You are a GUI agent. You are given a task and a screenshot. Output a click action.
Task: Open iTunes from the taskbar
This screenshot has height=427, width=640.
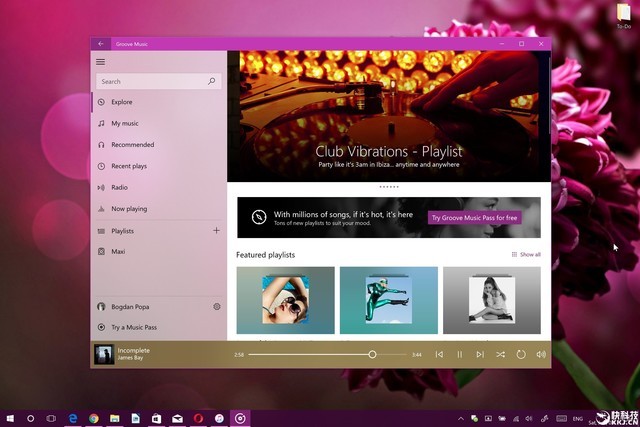click(219, 418)
